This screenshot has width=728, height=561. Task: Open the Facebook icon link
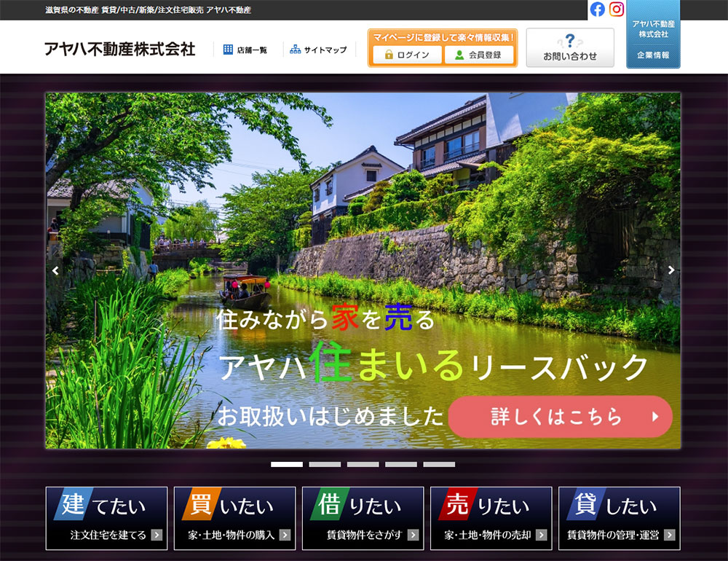pos(598,9)
